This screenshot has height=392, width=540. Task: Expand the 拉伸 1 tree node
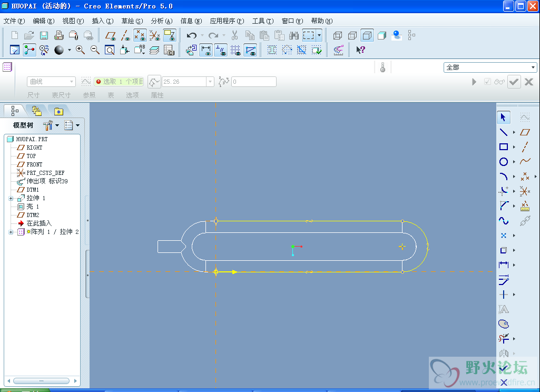coord(11,199)
